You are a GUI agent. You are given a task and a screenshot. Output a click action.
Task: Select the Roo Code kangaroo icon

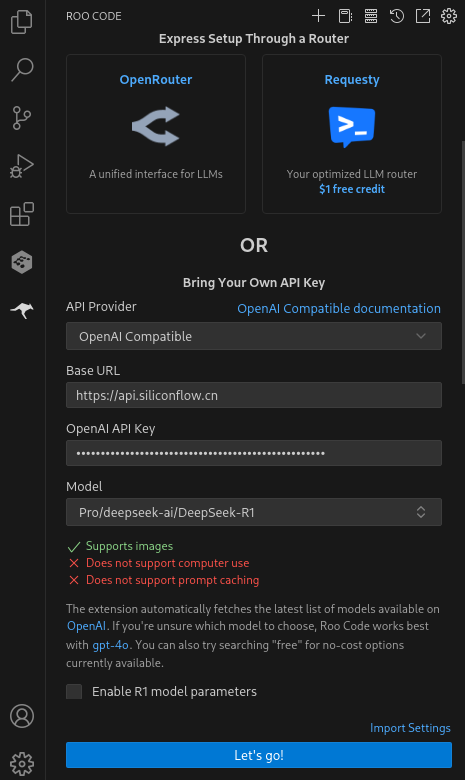click(x=22, y=310)
